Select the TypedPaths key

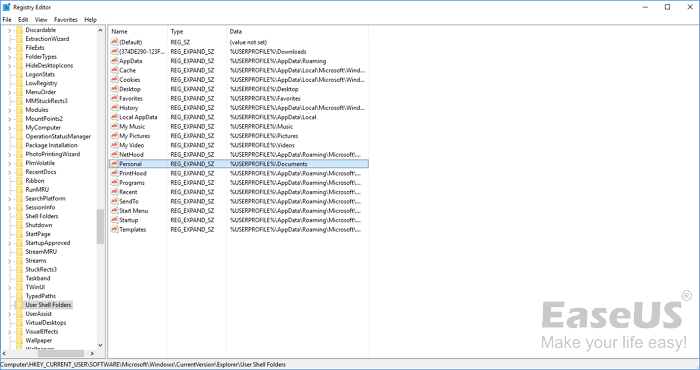point(41,296)
